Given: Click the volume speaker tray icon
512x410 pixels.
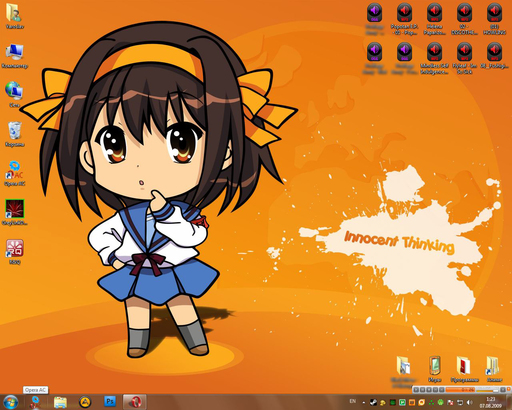Looking at the screenshot, I should (469, 402).
